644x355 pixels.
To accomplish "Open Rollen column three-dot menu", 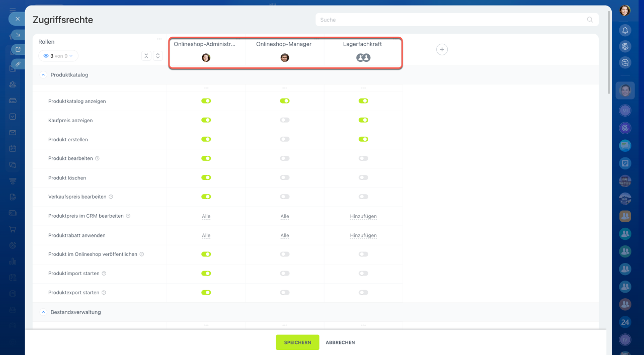I will point(159,39).
